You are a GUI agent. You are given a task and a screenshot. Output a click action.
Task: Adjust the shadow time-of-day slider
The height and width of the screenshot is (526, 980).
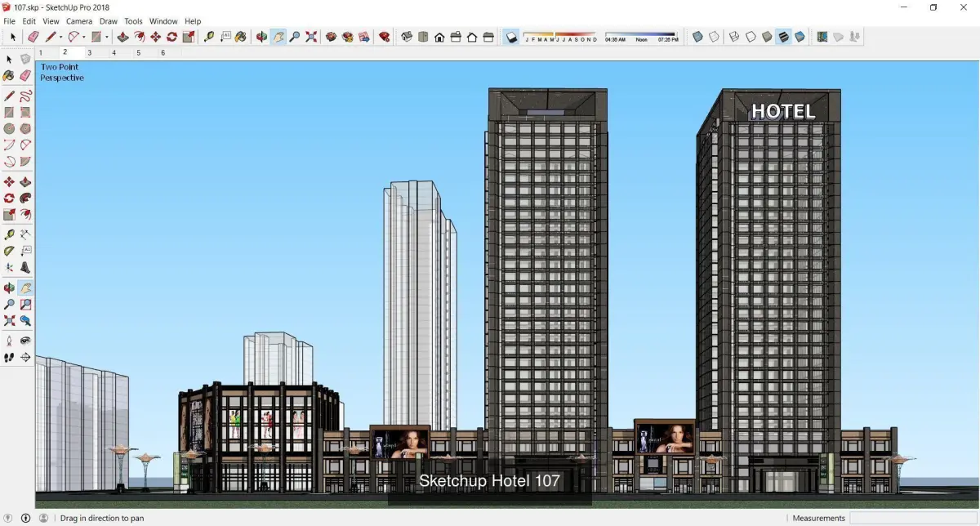(x=640, y=34)
